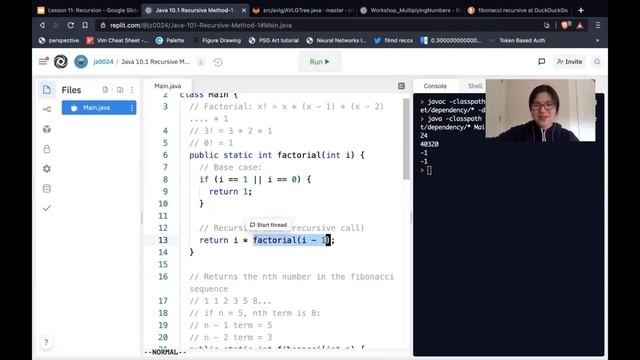Open the Replit hamburger menu
This screenshot has width=640, height=360.
coord(43,62)
